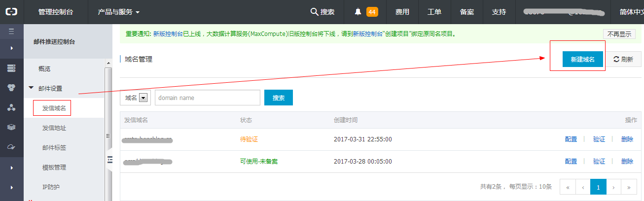644x201 pixels.
Task: Click the 发信域名 column header
Action: click(x=136, y=120)
